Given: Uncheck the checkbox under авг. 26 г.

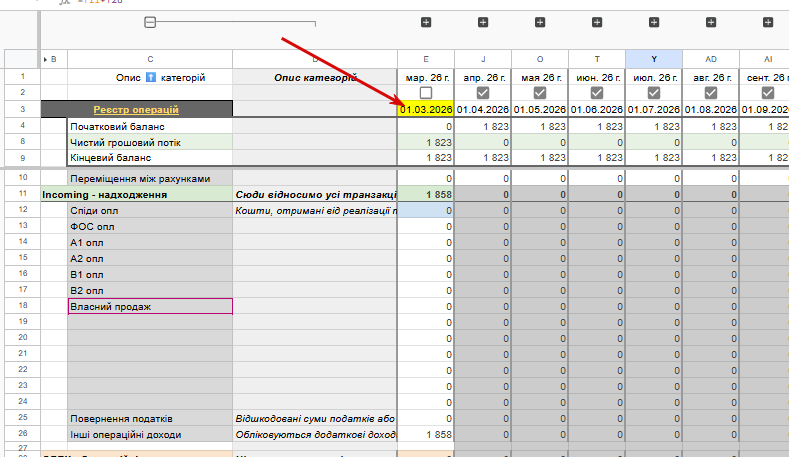Looking at the screenshot, I should pos(711,93).
